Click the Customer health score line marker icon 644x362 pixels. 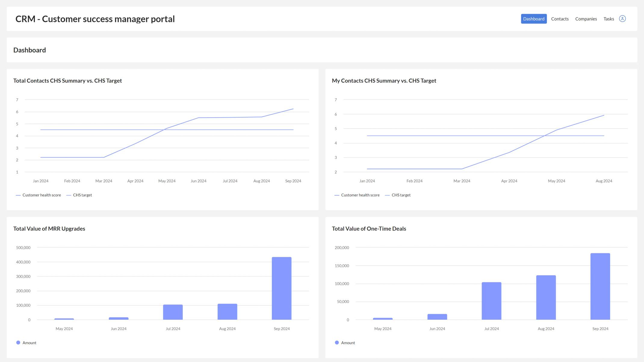tap(18, 195)
